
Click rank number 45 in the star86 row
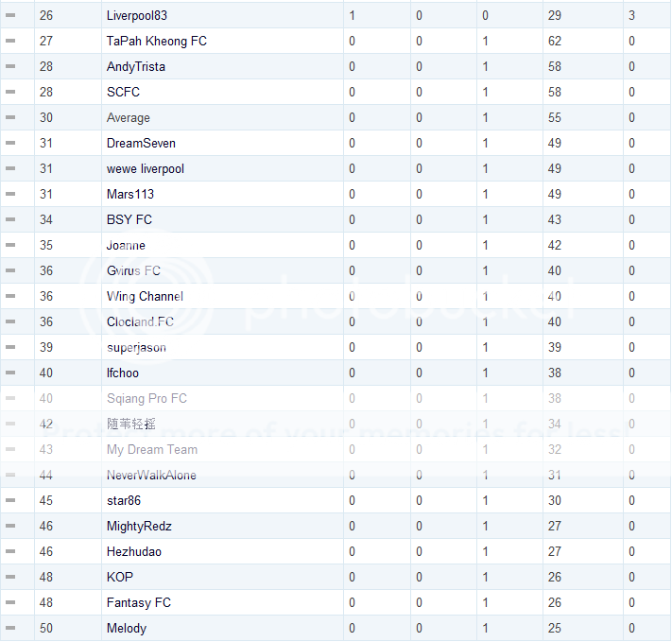click(x=46, y=501)
